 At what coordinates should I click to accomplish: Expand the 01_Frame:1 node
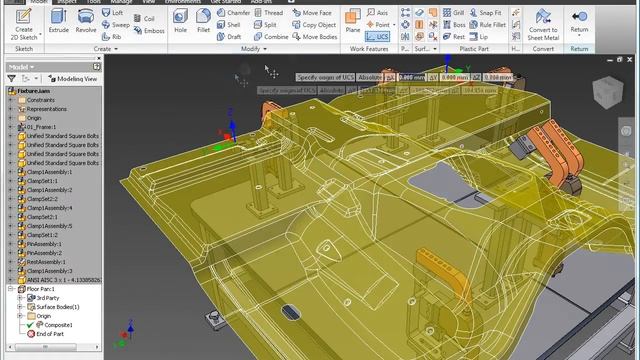tap(11, 127)
